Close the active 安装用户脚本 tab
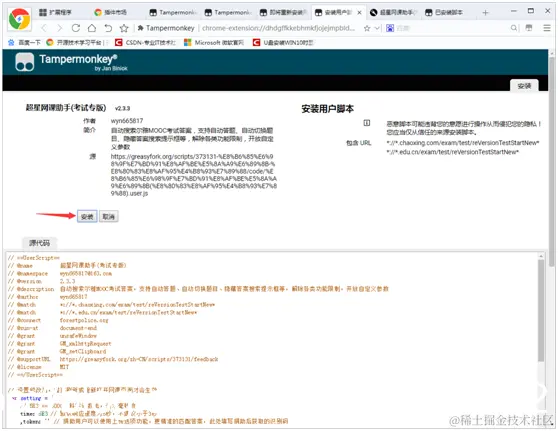The height and width of the screenshot is (431, 558). coord(359,12)
